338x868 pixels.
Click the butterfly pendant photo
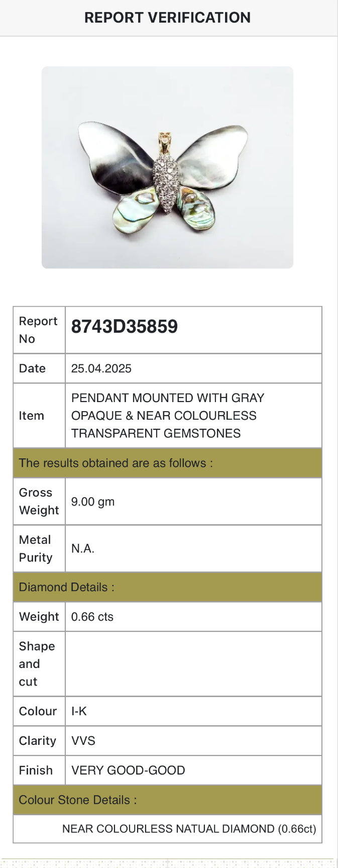click(x=167, y=167)
